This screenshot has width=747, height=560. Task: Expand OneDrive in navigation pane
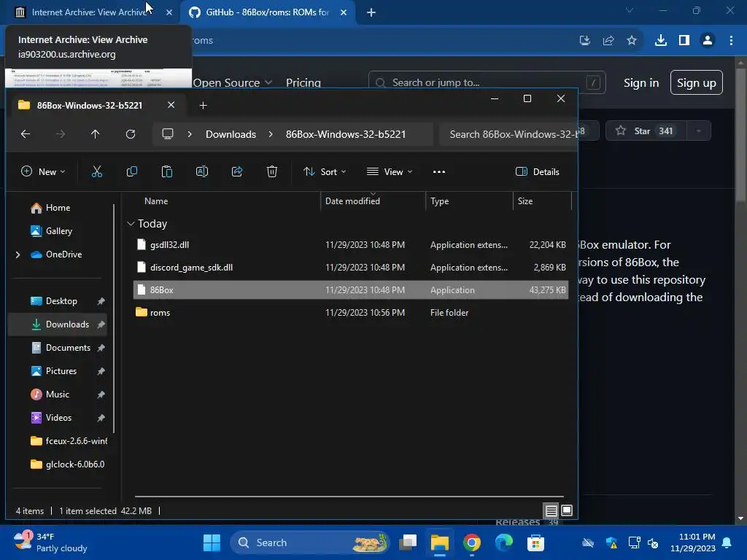(x=18, y=254)
